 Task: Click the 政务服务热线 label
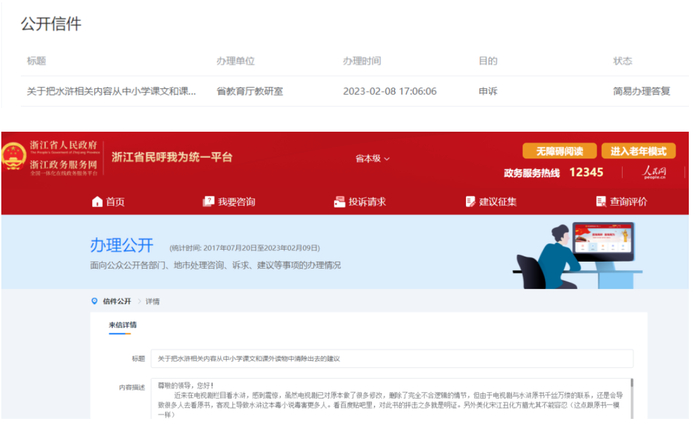[x=532, y=173]
